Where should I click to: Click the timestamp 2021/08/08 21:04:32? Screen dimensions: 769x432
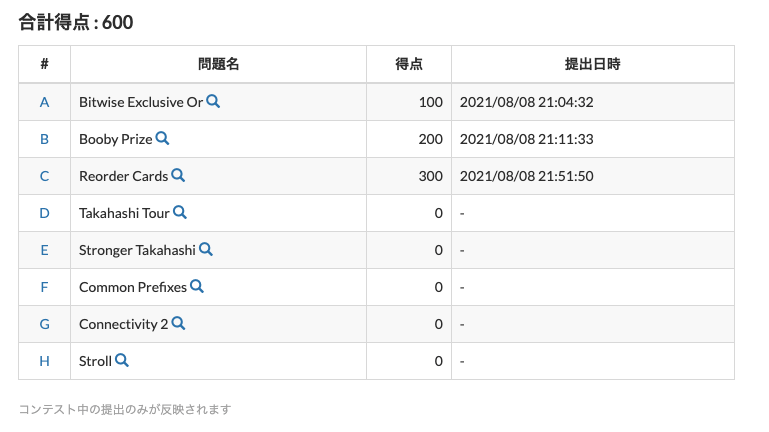pos(526,102)
